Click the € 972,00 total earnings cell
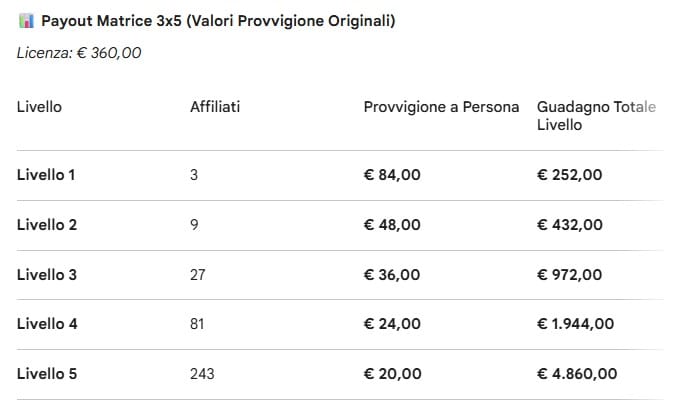Image resolution: width=686 pixels, height=402 pixels. click(570, 275)
